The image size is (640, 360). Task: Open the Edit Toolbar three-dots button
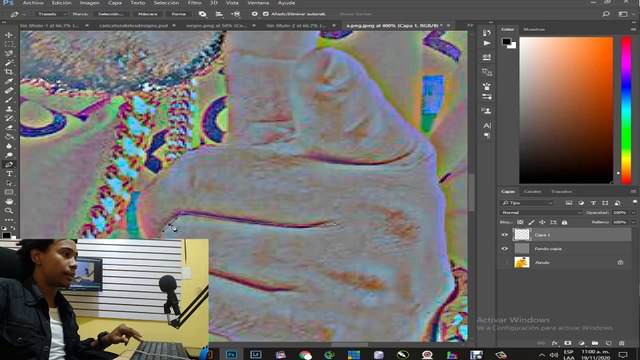[x=9, y=220]
